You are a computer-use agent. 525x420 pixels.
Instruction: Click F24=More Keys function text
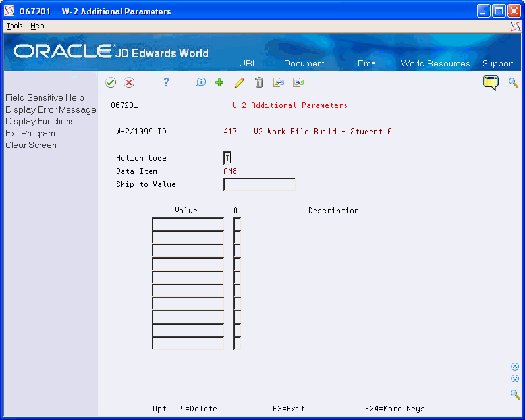pos(395,409)
